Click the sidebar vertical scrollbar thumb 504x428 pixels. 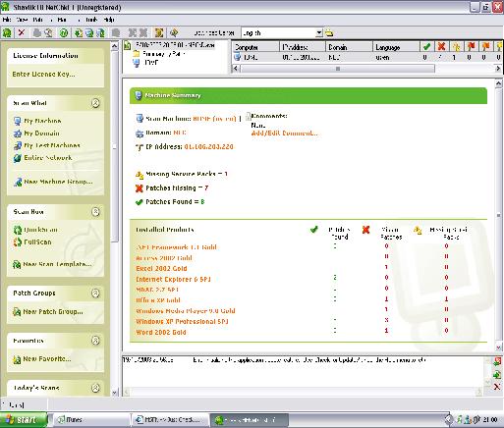(114, 146)
